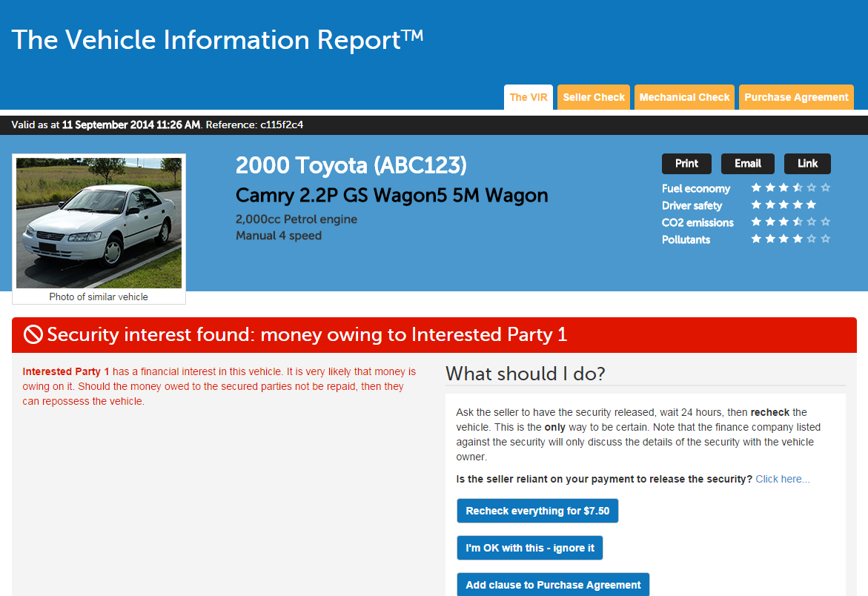Select the Pollutants label

(686, 239)
